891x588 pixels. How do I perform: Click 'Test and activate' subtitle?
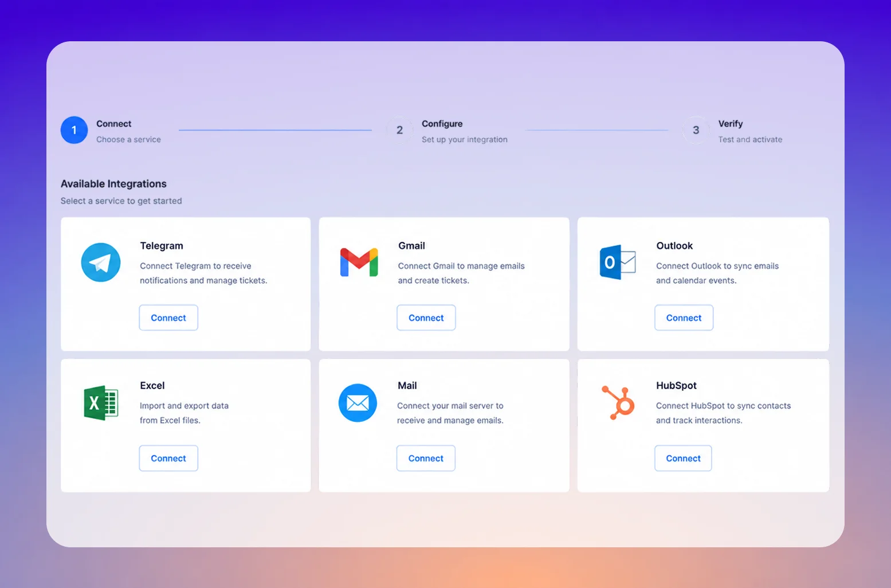[x=750, y=139]
